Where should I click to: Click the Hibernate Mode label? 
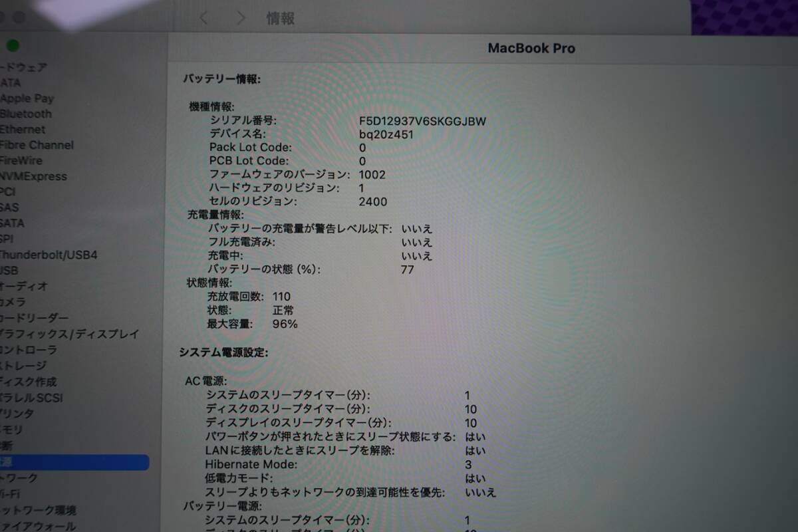[x=251, y=465]
